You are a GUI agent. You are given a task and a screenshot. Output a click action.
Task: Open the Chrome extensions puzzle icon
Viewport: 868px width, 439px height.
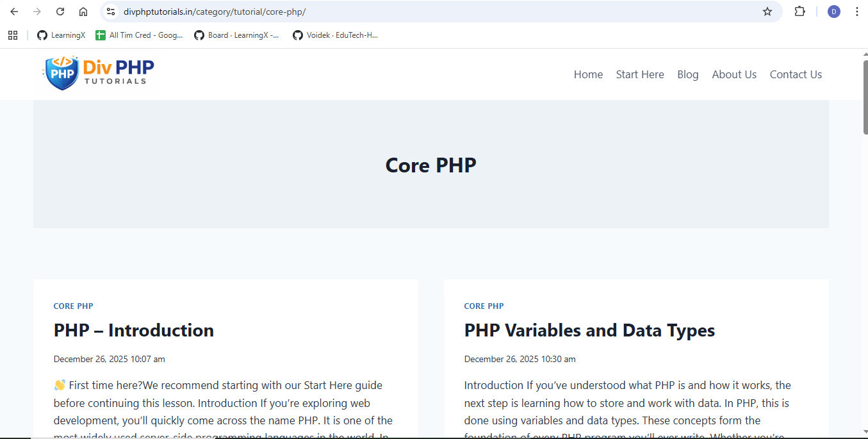click(x=799, y=11)
